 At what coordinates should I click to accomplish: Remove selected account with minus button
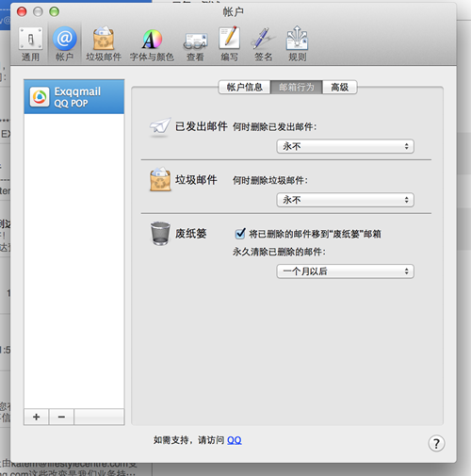(x=61, y=417)
